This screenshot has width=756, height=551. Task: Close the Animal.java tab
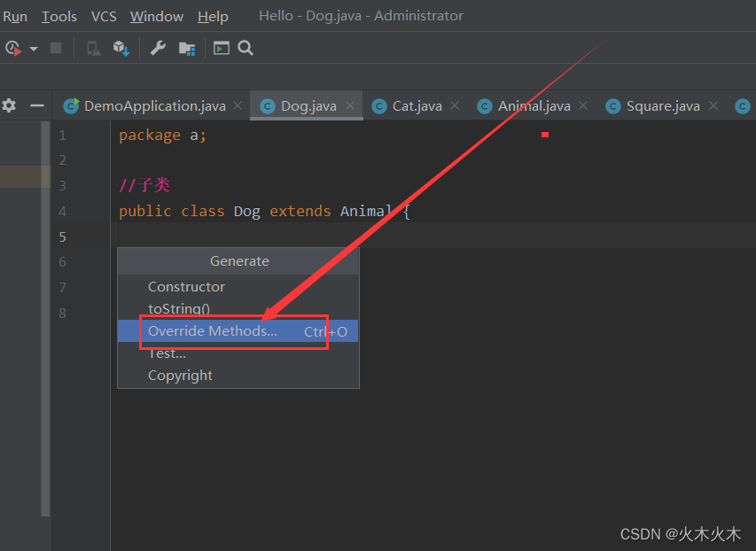583,105
